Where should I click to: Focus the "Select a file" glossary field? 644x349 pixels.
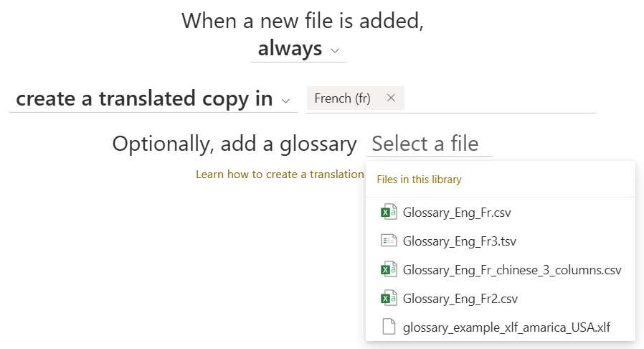point(428,144)
